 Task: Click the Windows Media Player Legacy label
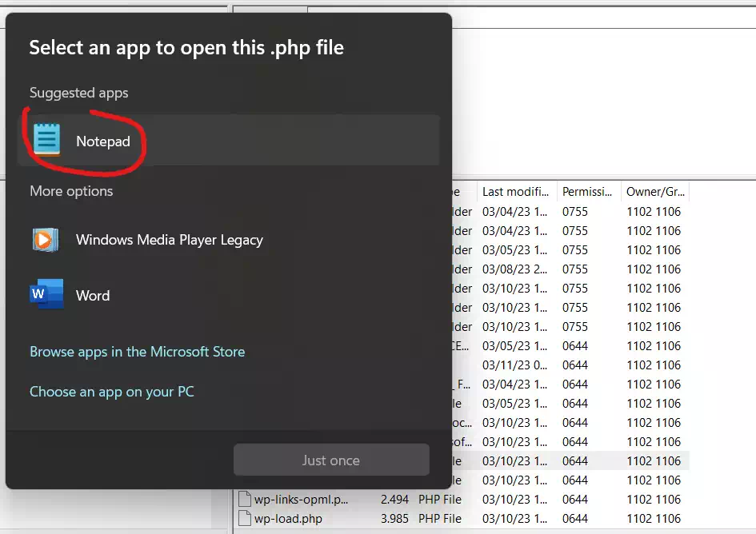170,240
